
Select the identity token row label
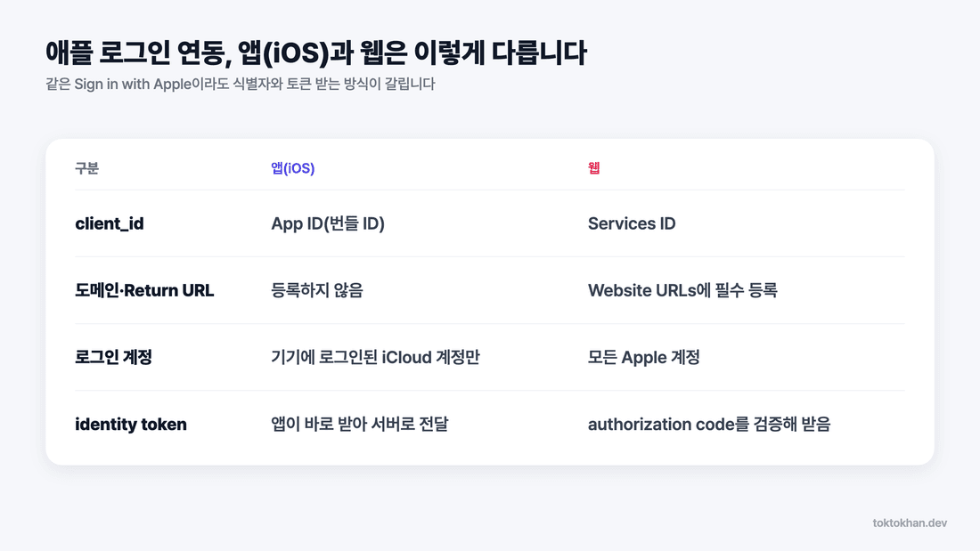coord(131,425)
